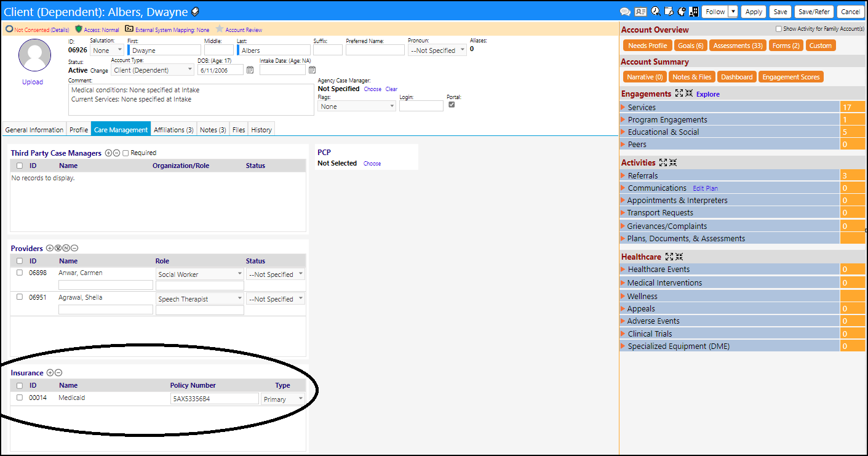Remove a Third Party Case Manager
The height and width of the screenshot is (456, 868).
[x=116, y=153]
